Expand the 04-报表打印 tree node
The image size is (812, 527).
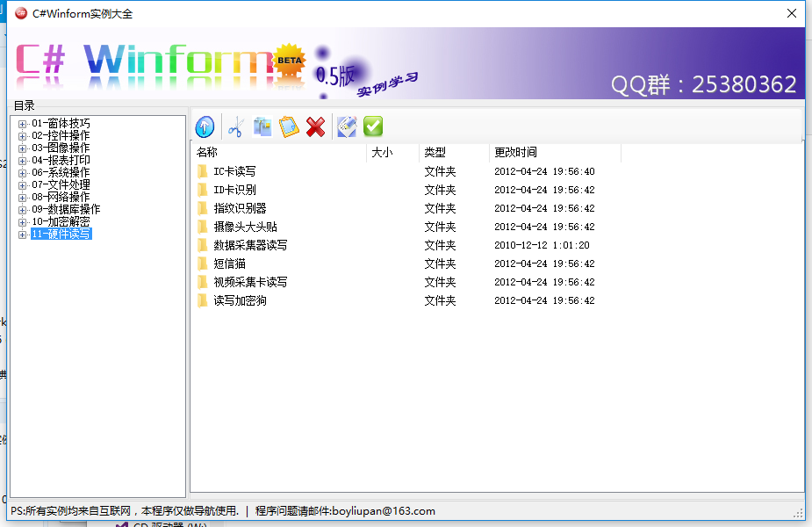tap(22, 161)
